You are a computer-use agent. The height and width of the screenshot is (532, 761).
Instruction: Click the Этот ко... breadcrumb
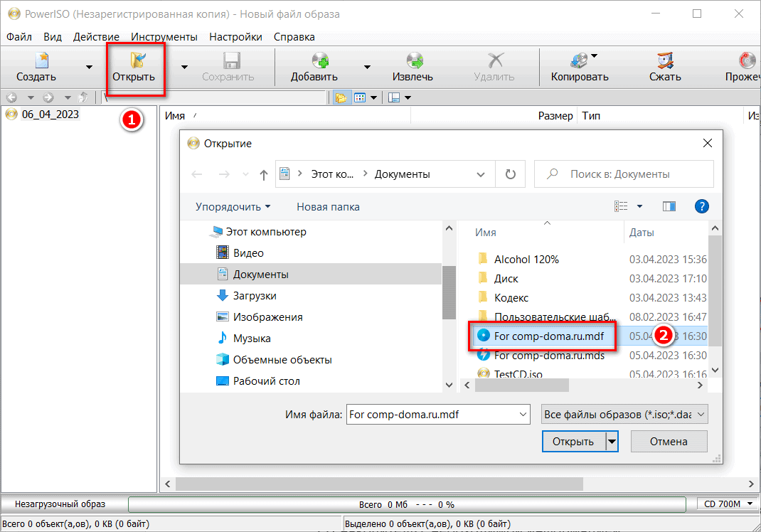[332, 174]
